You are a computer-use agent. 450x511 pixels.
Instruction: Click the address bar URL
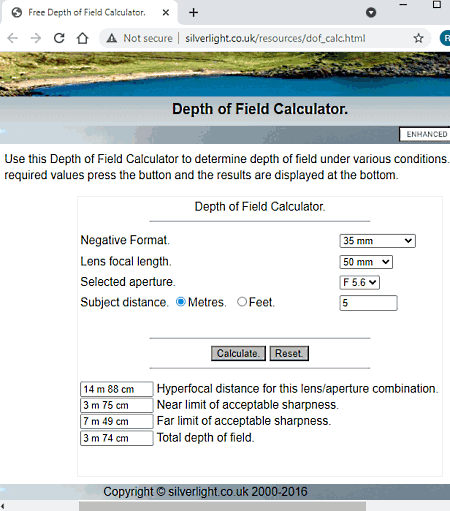coord(275,38)
